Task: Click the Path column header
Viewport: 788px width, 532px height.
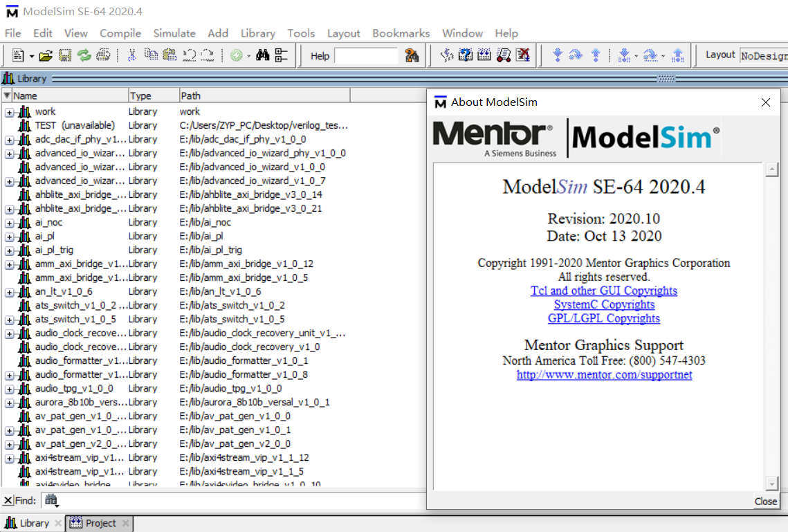Action: 264,95
